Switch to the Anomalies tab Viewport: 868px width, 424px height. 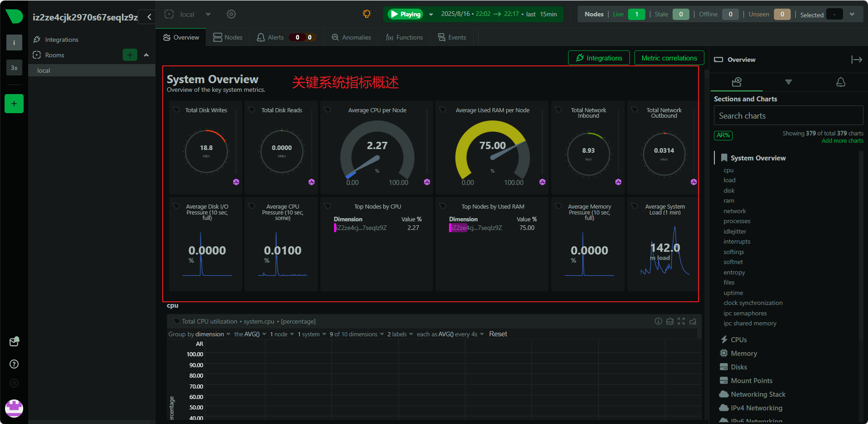(351, 37)
